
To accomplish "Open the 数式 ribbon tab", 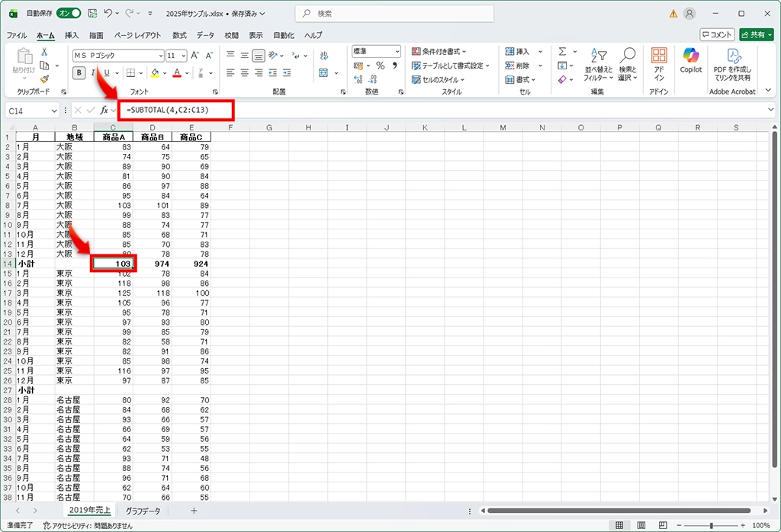I will click(179, 35).
